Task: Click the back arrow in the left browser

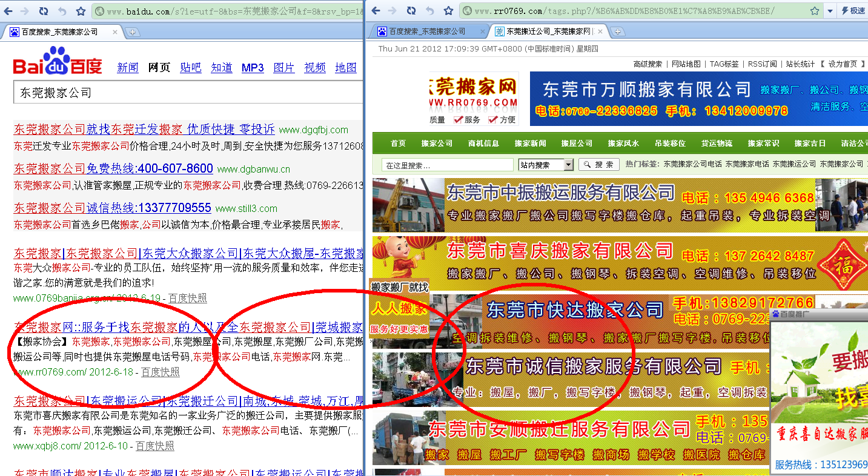Action: point(8,10)
